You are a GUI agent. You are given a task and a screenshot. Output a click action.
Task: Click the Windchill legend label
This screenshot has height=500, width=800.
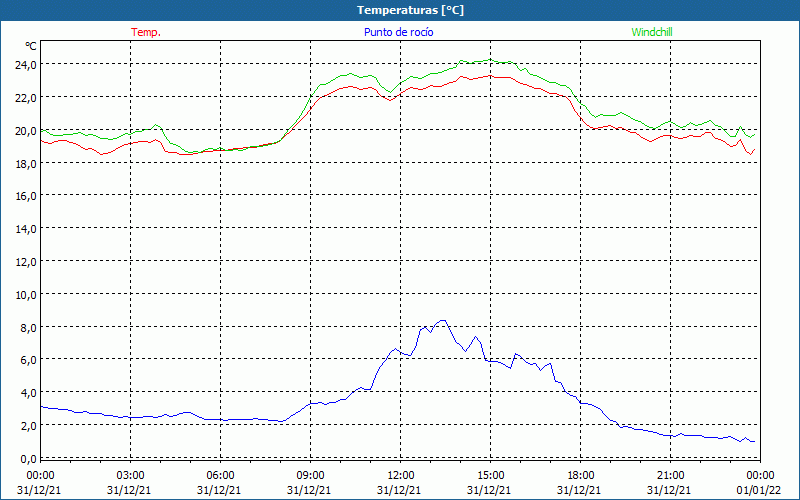point(652,32)
